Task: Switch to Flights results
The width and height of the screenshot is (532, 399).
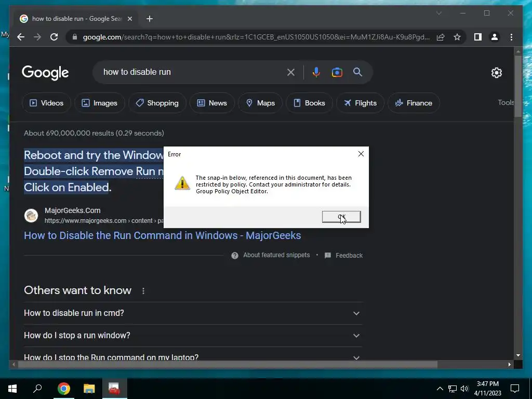Action: tap(360, 103)
